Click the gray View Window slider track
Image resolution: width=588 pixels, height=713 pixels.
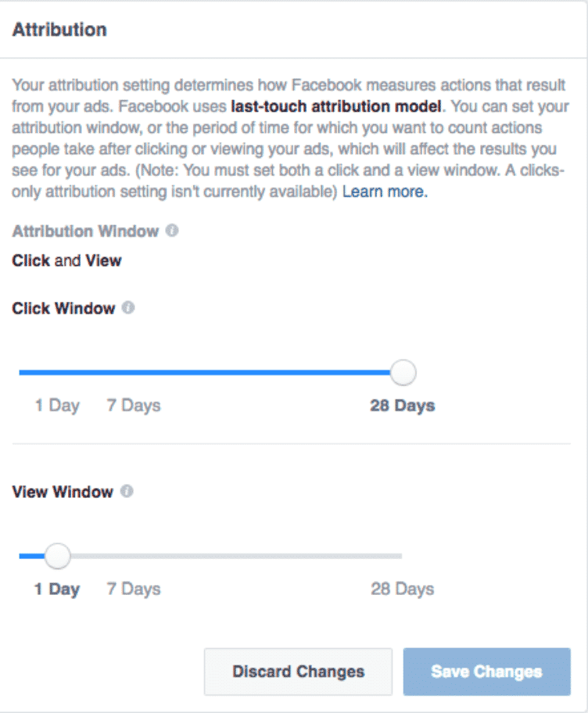(236, 556)
